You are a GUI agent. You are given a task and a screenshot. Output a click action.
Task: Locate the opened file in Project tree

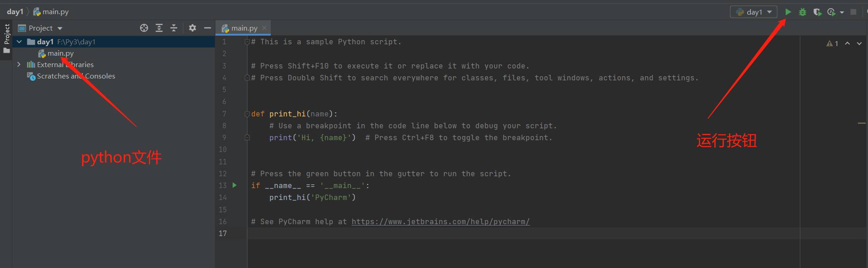(x=144, y=28)
